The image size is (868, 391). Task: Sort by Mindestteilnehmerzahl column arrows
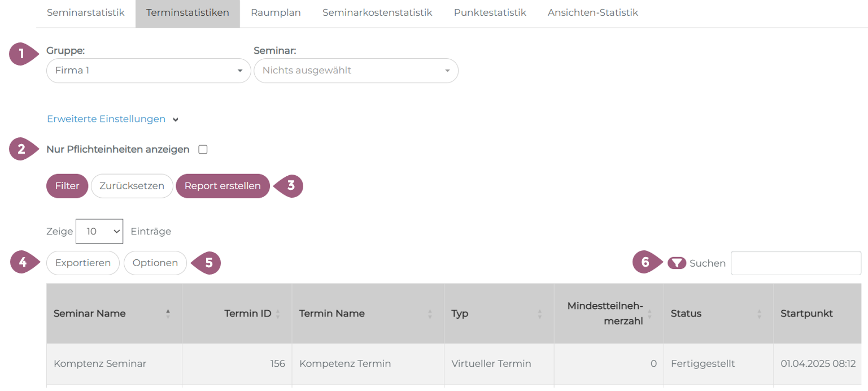click(649, 314)
